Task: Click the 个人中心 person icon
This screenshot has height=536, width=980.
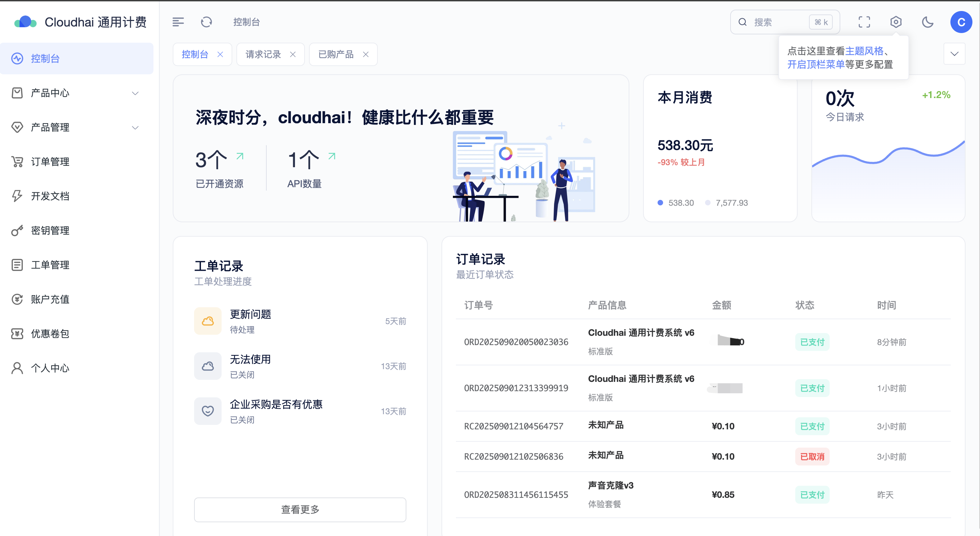Action: (17, 368)
